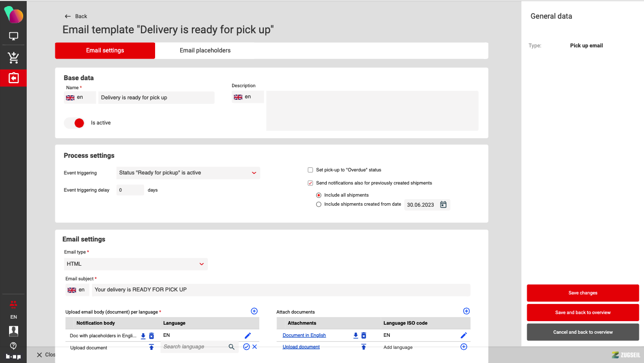Open the user profile avatar icon
Screen dimensions: 644x363
[14, 331]
